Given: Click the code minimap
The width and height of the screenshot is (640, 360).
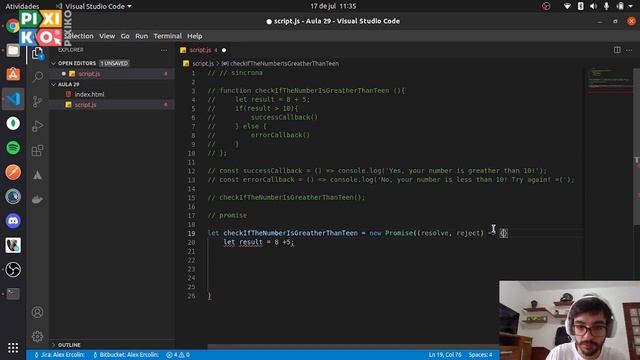Looking at the screenshot, I should tap(610, 80).
